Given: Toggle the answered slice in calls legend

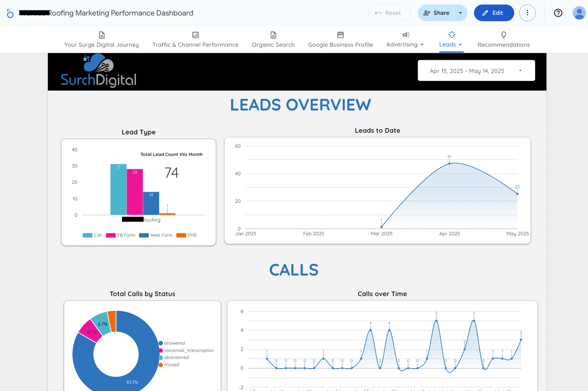Looking at the screenshot, I should tap(172, 343).
